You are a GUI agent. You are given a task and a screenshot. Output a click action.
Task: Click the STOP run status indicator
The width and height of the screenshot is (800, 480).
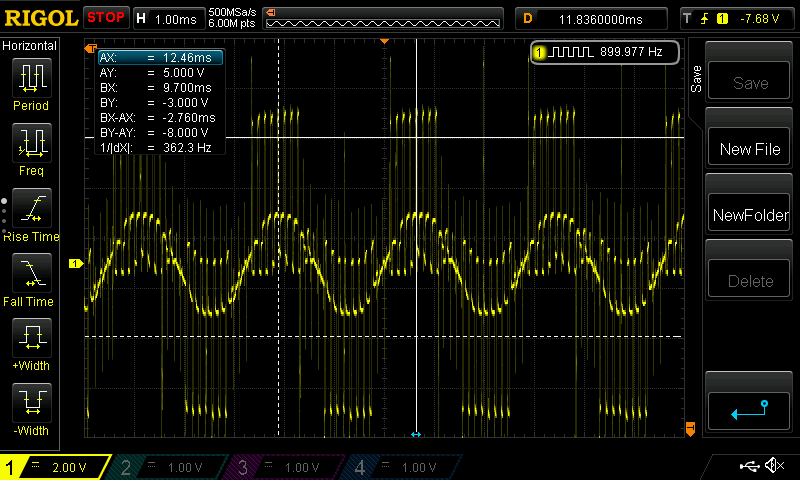pos(106,17)
